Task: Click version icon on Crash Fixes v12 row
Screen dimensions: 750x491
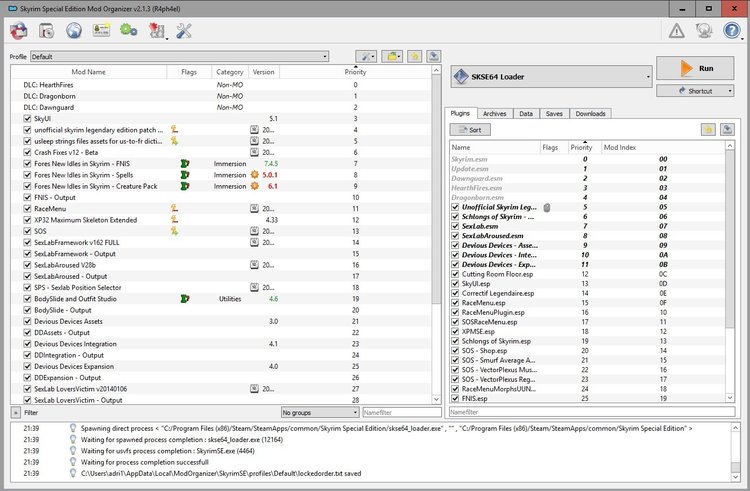Action: (254, 153)
